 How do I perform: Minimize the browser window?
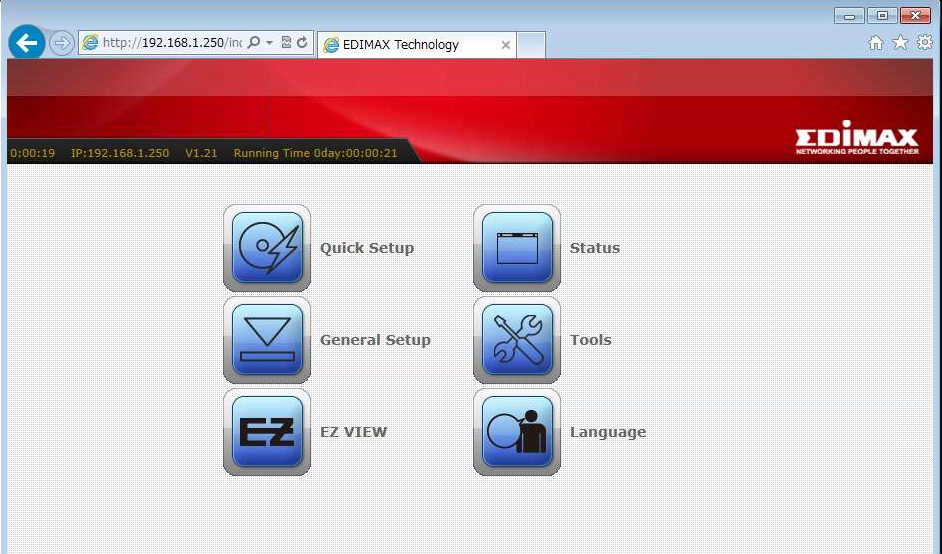[849, 16]
